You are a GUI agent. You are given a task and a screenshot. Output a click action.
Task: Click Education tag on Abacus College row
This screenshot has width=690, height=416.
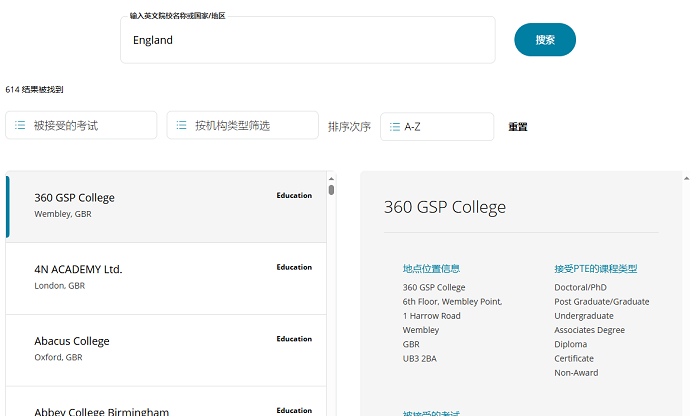(294, 340)
